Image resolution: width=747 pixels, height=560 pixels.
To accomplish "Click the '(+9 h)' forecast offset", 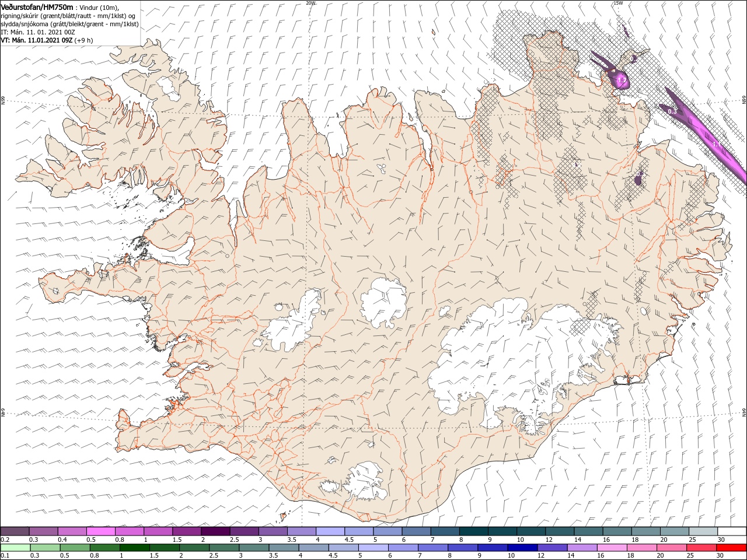I will click(x=83, y=40).
